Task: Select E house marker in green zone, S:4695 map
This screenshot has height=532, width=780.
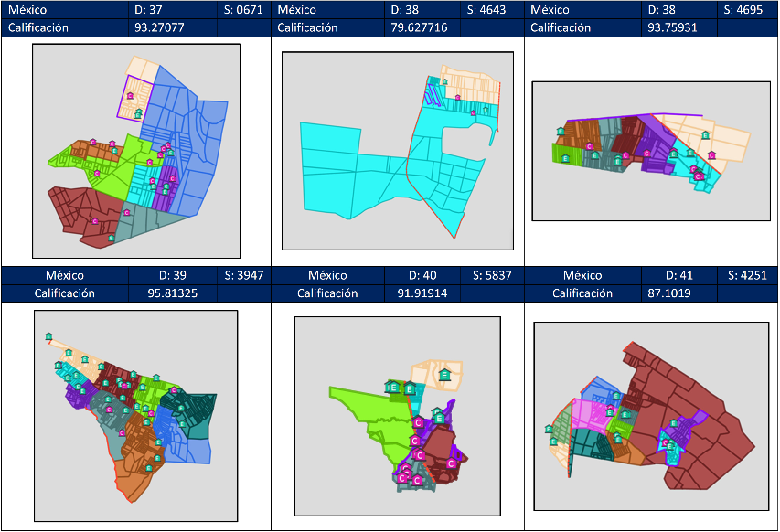Action: 564,158
